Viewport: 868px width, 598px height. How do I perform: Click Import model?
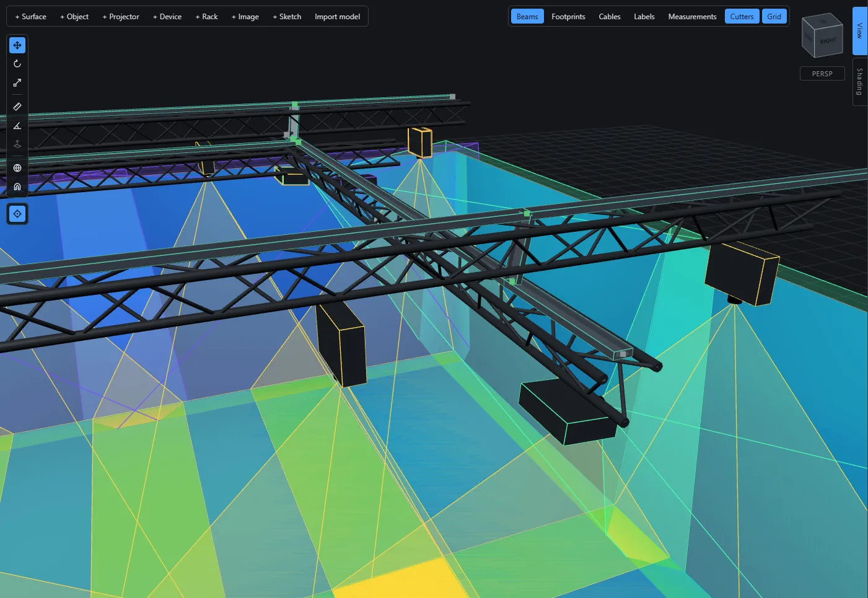(337, 17)
